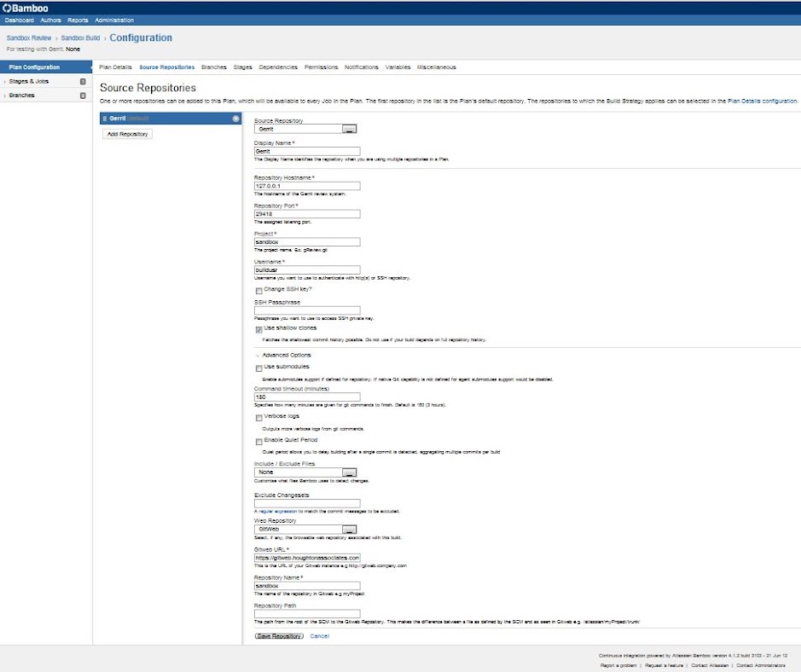
Task: Expand Stages & Jobs in sidebar
Action: [29, 81]
